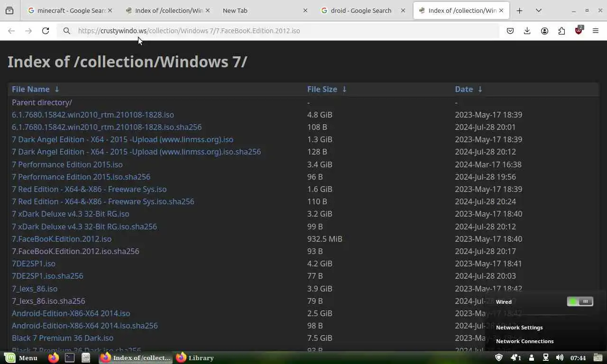Expand the list all tabs dropdown arrow
Image resolution: width=607 pixels, height=364 pixels.
point(539,10)
